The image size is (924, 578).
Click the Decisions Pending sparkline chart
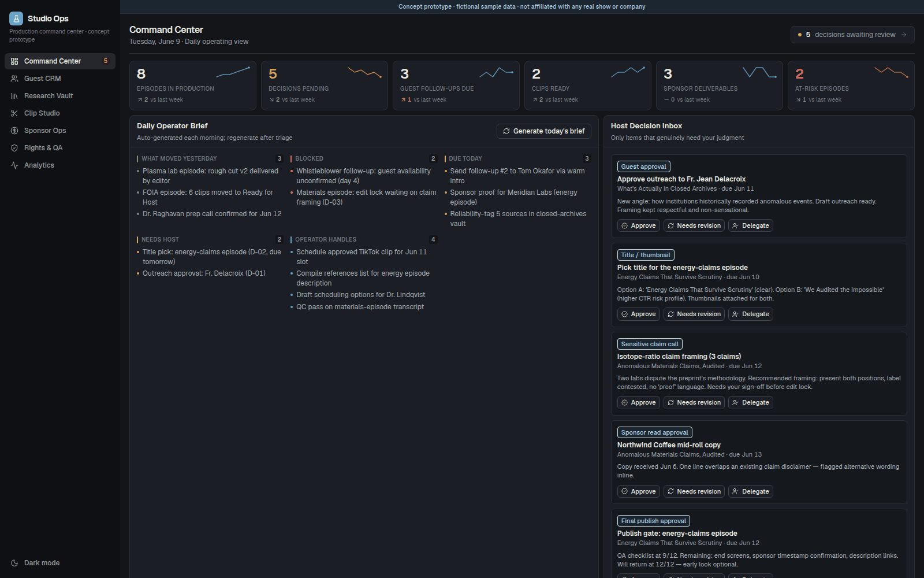[364, 72]
